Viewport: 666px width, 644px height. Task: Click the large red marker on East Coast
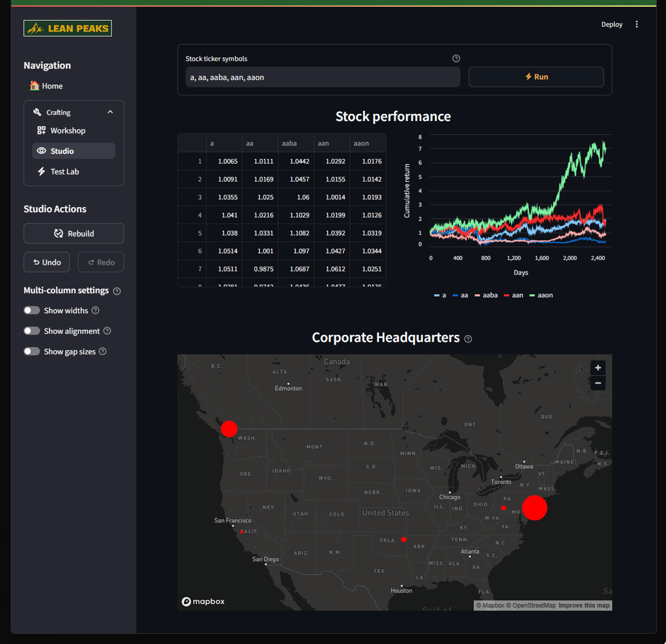(534, 507)
